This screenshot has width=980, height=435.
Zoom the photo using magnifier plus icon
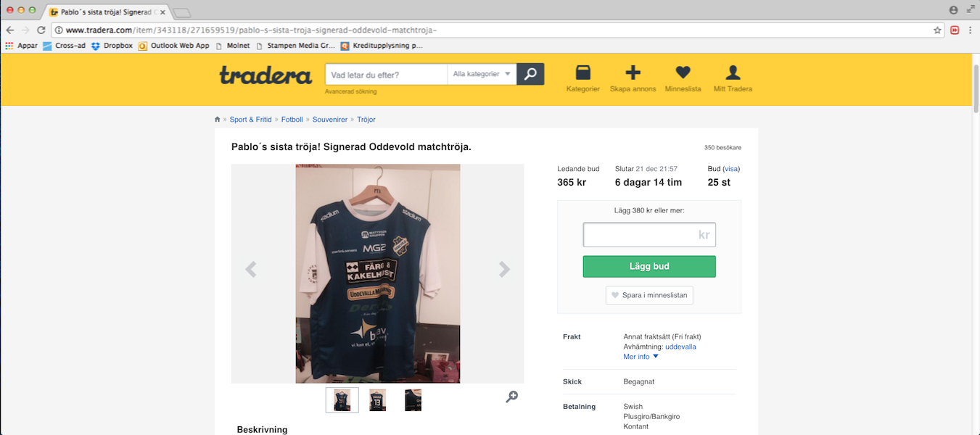tap(511, 397)
